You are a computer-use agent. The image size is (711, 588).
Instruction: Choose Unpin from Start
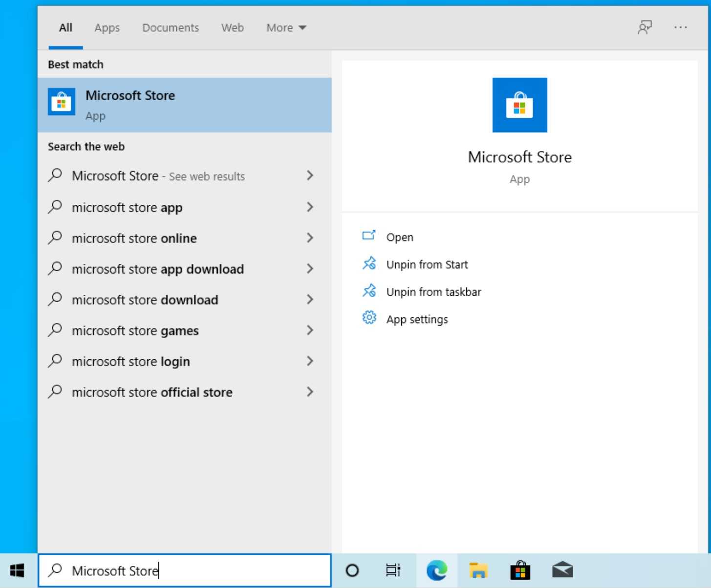point(427,264)
